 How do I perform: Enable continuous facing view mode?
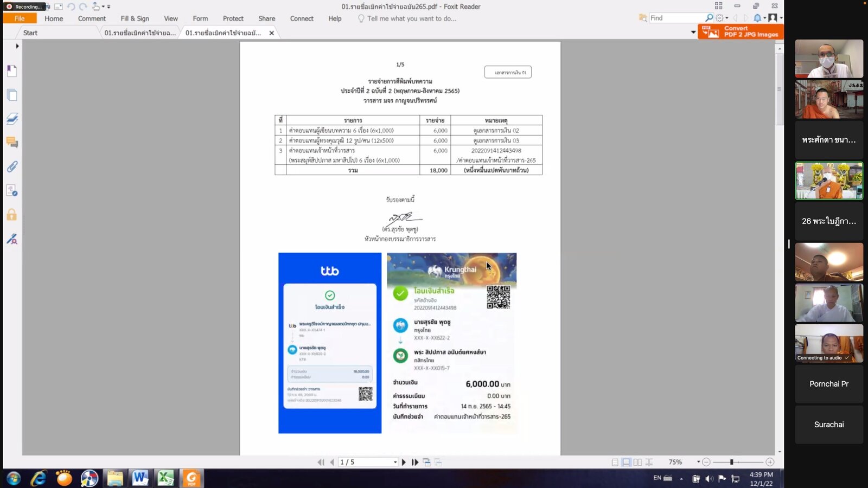click(649, 462)
